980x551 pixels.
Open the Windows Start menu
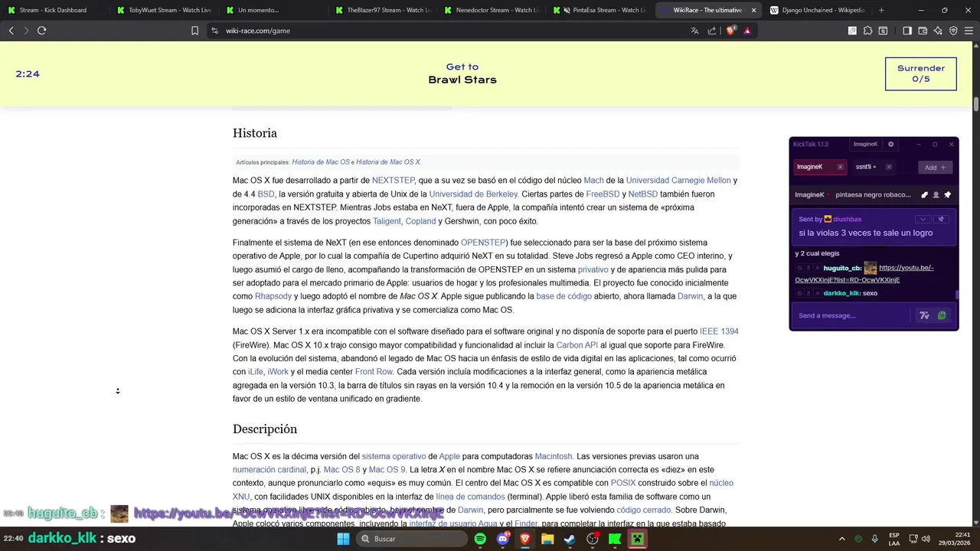(343, 539)
